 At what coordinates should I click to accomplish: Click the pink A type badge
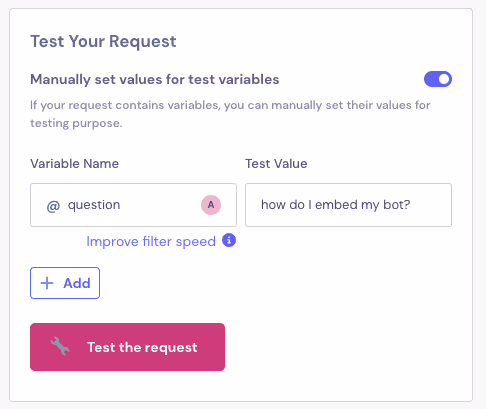point(211,205)
